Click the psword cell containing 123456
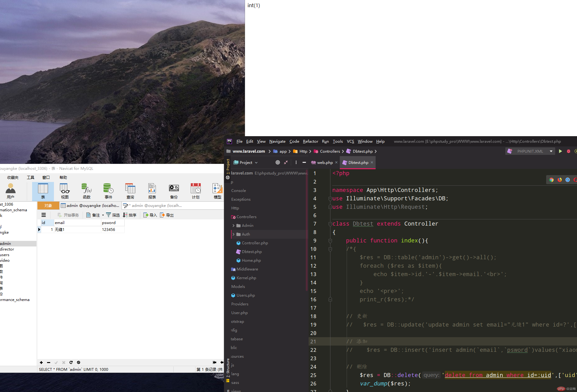 pyautogui.click(x=113, y=229)
